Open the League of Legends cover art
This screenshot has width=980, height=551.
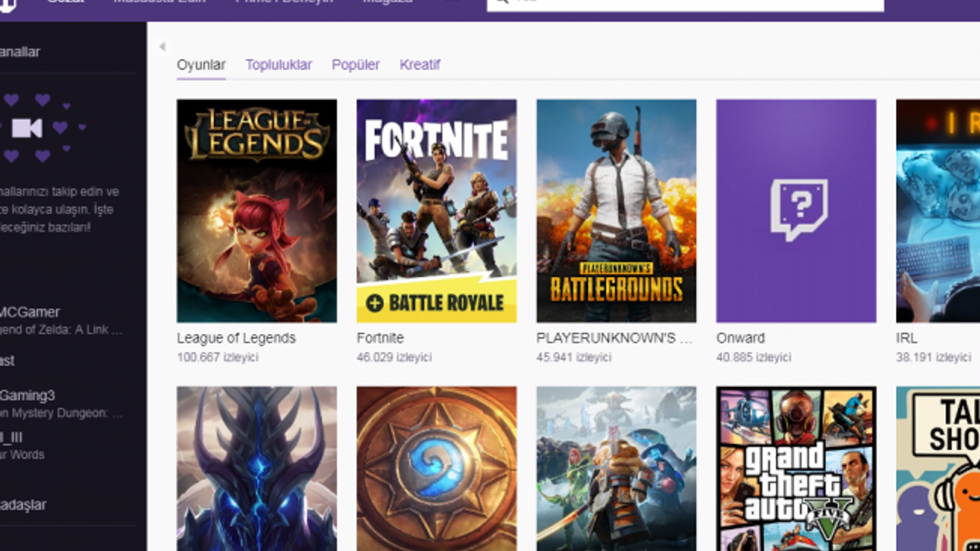click(256, 210)
